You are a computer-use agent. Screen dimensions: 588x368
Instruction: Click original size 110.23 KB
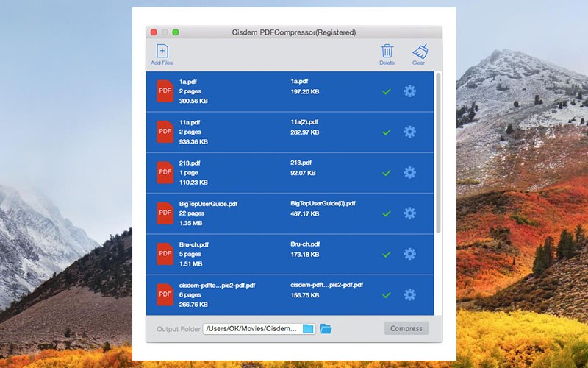[193, 183]
